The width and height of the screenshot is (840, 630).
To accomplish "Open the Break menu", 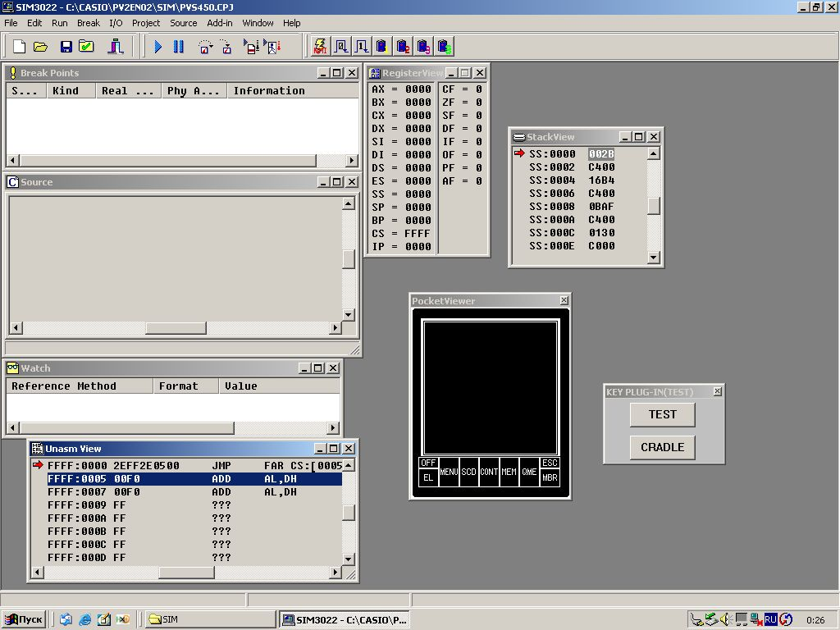I will (x=88, y=23).
